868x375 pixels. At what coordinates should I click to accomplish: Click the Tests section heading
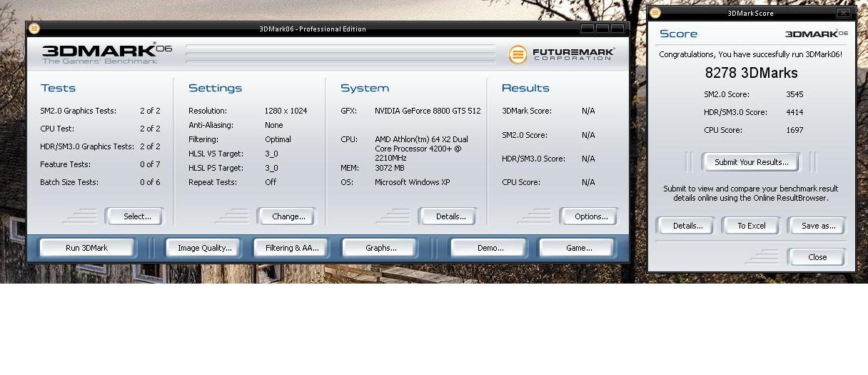(x=58, y=88)
